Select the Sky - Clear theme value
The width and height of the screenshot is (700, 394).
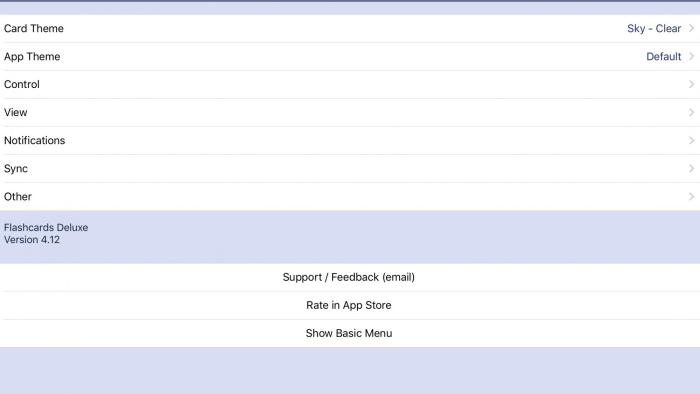[x=654, y=29]
